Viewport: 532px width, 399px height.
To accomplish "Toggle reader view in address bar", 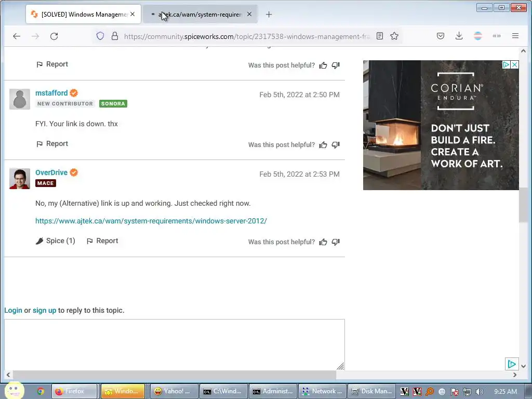I will (380, 36).
